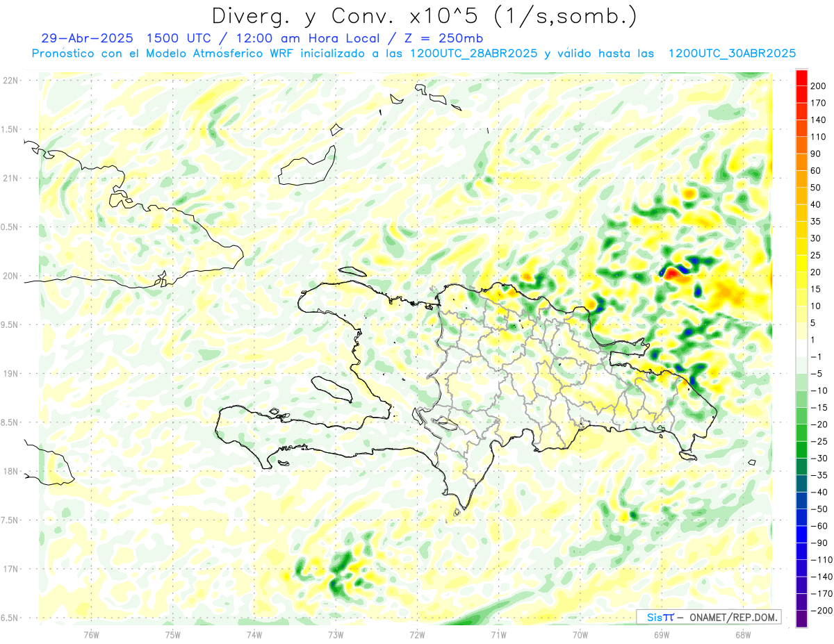Click the initialization time "1200UTC_28ABR2025"
834x644 pixels.
point(473,53)
